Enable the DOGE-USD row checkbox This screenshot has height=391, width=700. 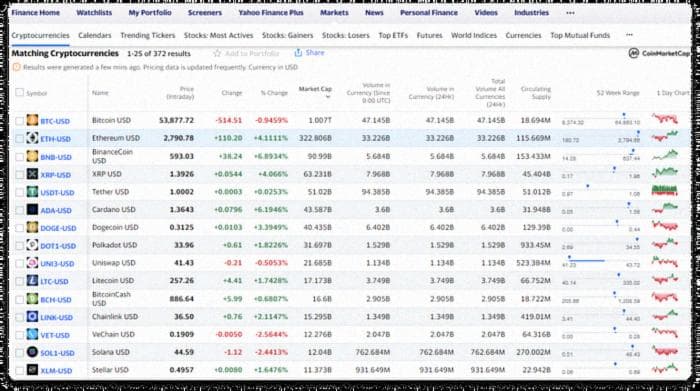tap(19, 228)
